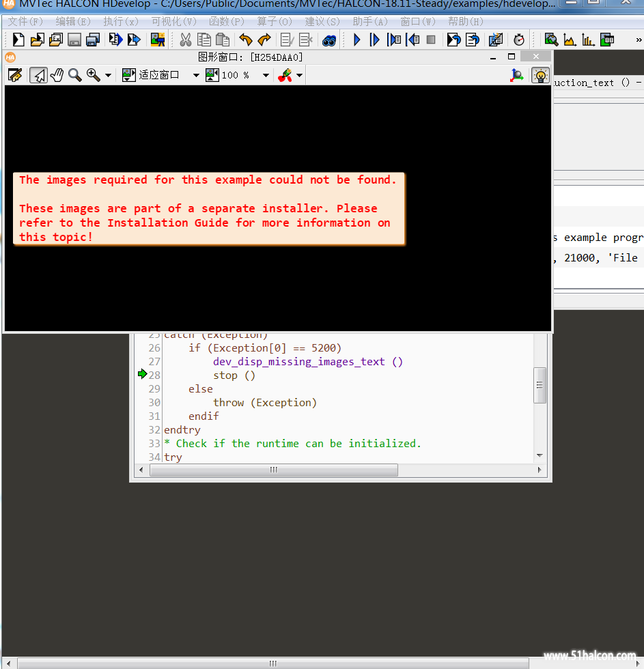Screen dimensions: 644x669
Task: Click the white-page reset procedure execution icon
Action: tap(473, 40)
